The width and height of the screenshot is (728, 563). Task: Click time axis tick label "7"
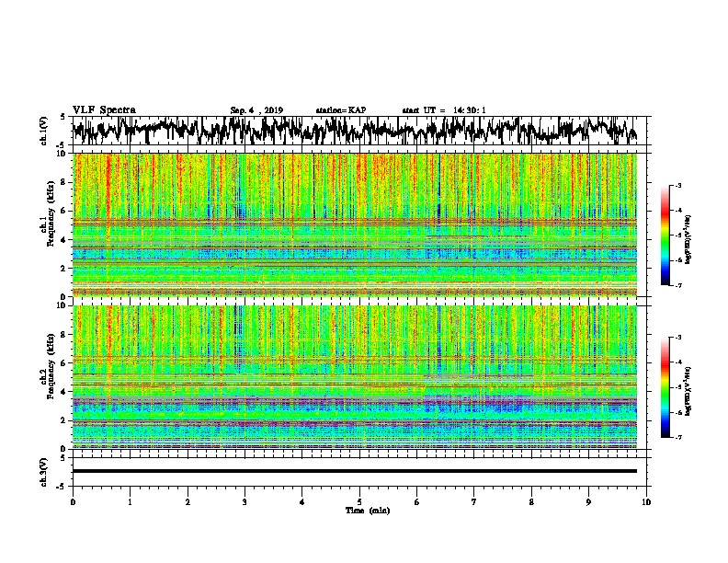(474, 502)
